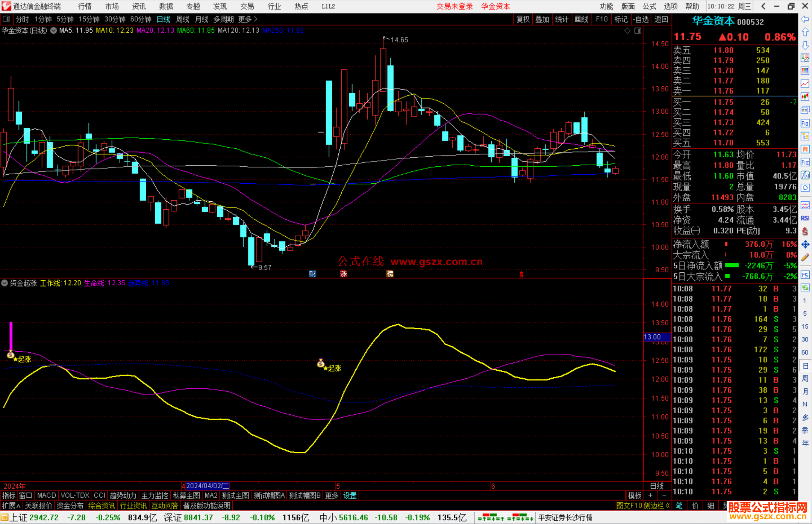This screenshot has width=812, height=524.
Task: Click the plus button beside 模板
Action: [651, 495]
